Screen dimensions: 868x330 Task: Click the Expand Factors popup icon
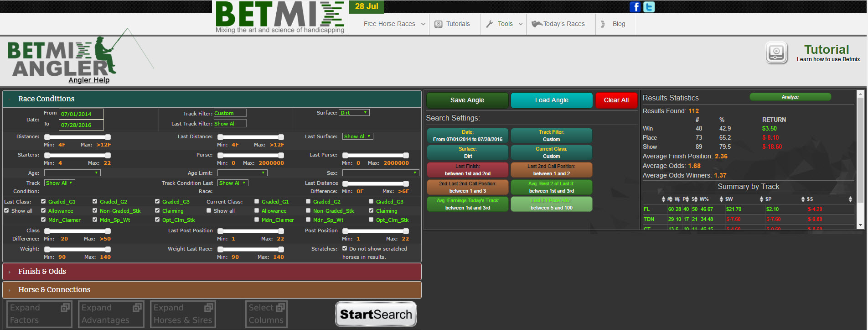click(x=65, y=308)
